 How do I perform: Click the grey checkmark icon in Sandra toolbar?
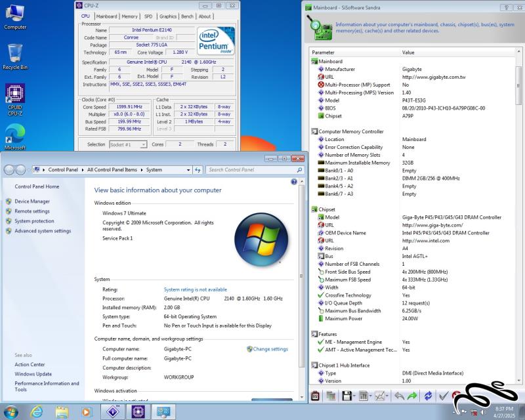click(x=444, y=396)
